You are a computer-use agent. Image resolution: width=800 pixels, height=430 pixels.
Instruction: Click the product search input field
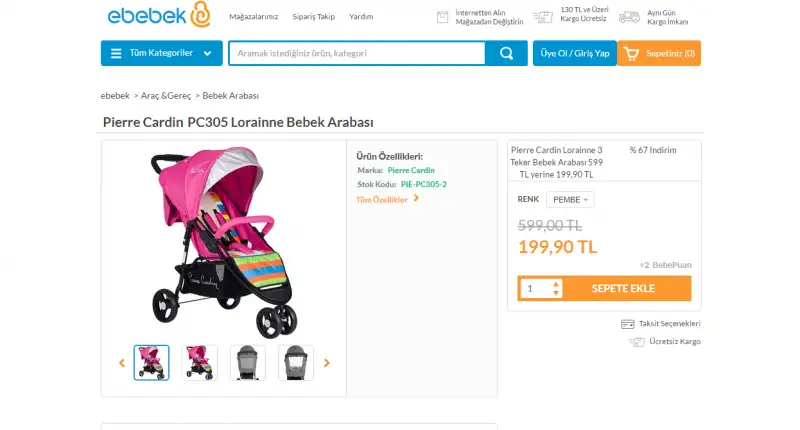(357, 53)
